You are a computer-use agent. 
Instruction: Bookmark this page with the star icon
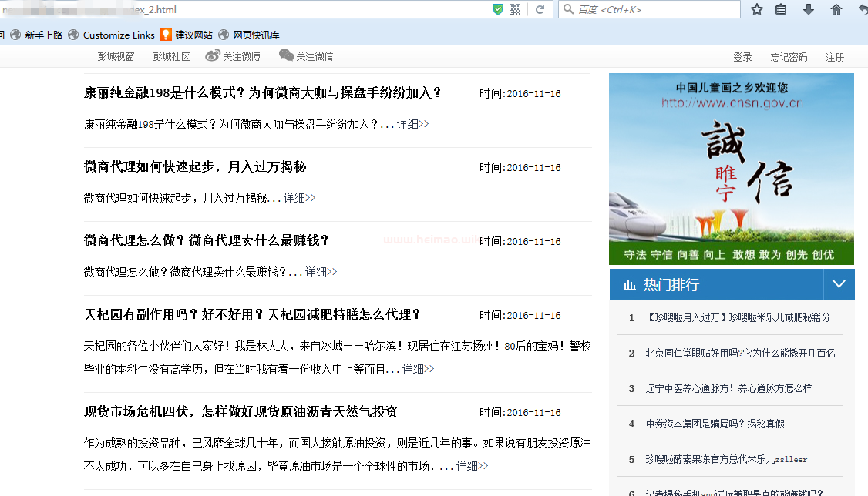click(x=757, y=9)
